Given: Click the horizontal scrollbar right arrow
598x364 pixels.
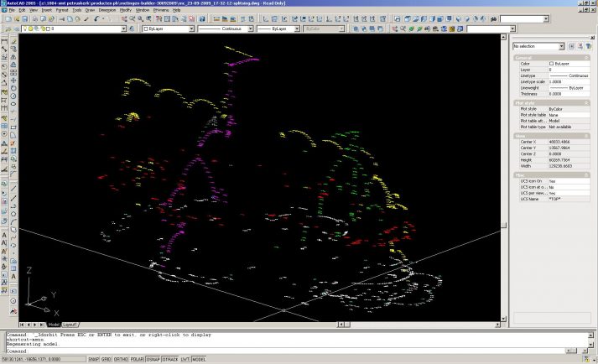Looking at the screenshot, I should [497, 325].
